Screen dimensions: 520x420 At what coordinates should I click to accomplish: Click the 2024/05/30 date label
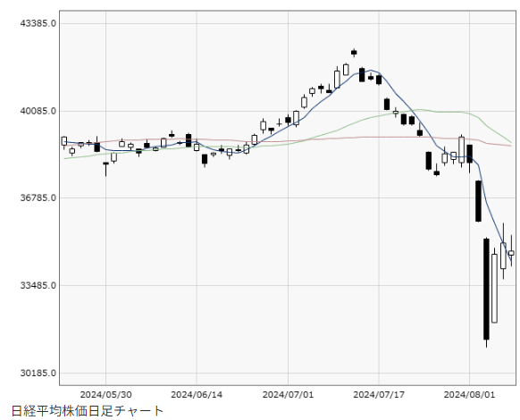[x=105, y=395]
